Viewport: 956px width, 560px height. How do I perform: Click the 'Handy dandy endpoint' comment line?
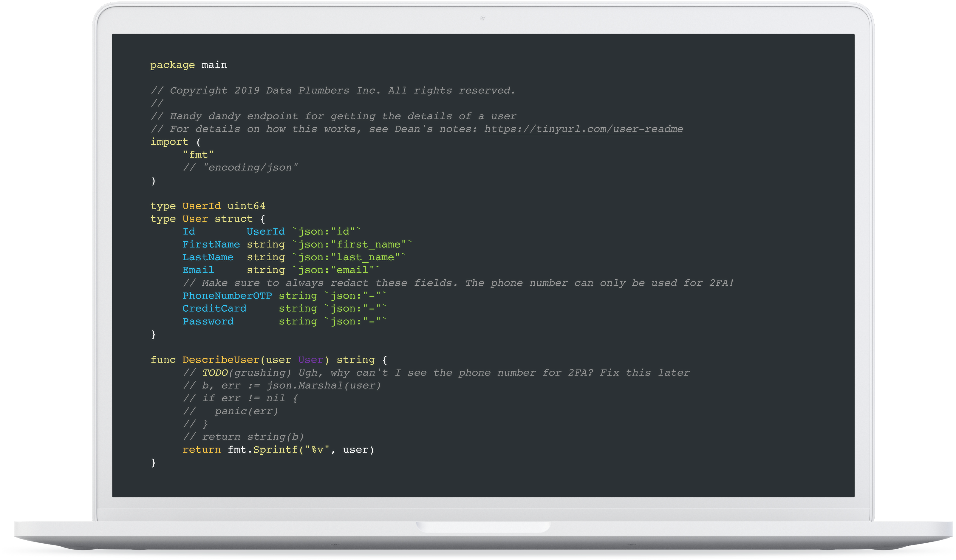tap(334, 116)
